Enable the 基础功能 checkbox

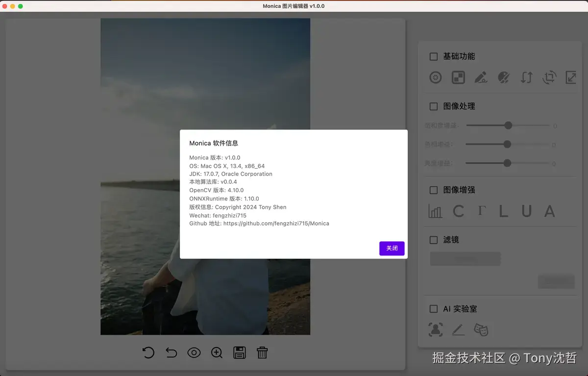[434, 56]
